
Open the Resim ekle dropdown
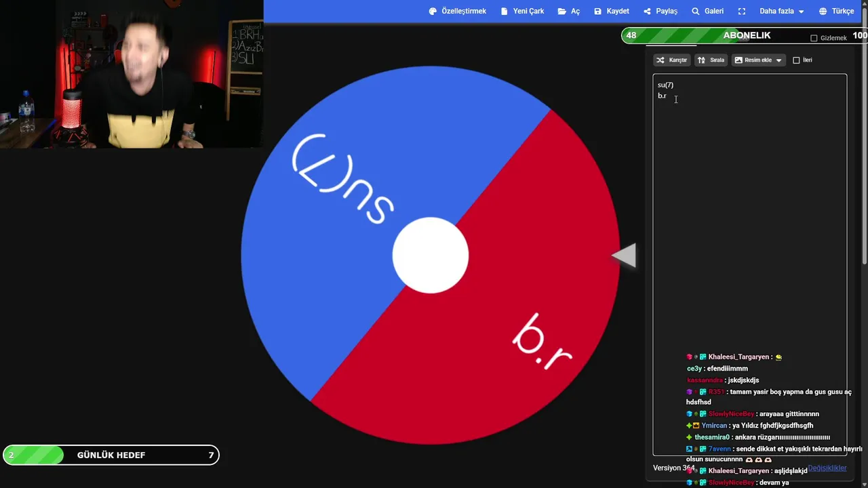758,60
